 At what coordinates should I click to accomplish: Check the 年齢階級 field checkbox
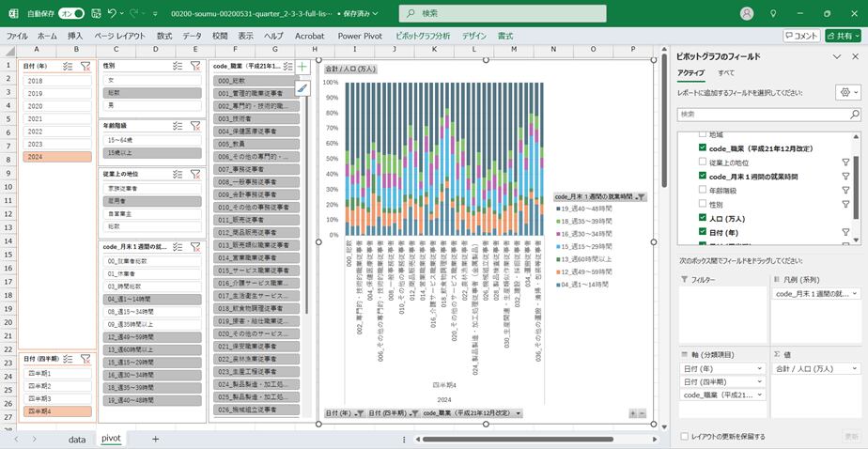[x=703, y=190]
